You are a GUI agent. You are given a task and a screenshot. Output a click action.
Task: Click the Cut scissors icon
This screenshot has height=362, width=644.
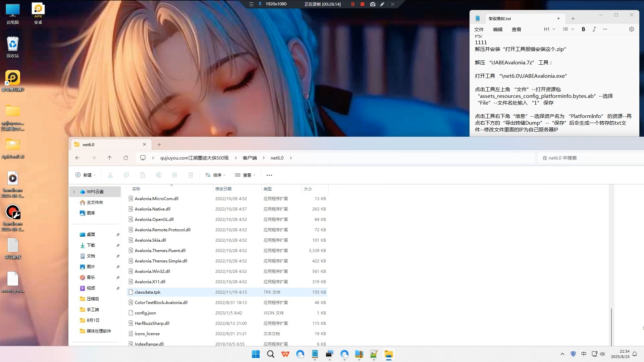click(110, 175)
